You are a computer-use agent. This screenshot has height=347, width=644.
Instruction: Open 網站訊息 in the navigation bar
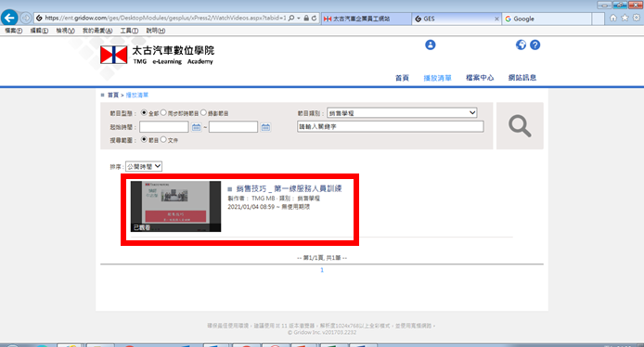(522, 78)
